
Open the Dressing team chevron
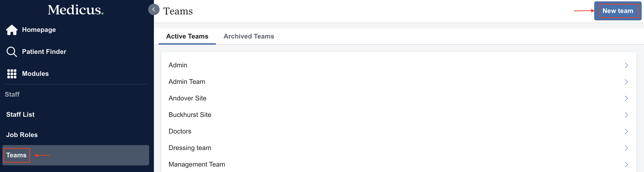click(626, 148)
